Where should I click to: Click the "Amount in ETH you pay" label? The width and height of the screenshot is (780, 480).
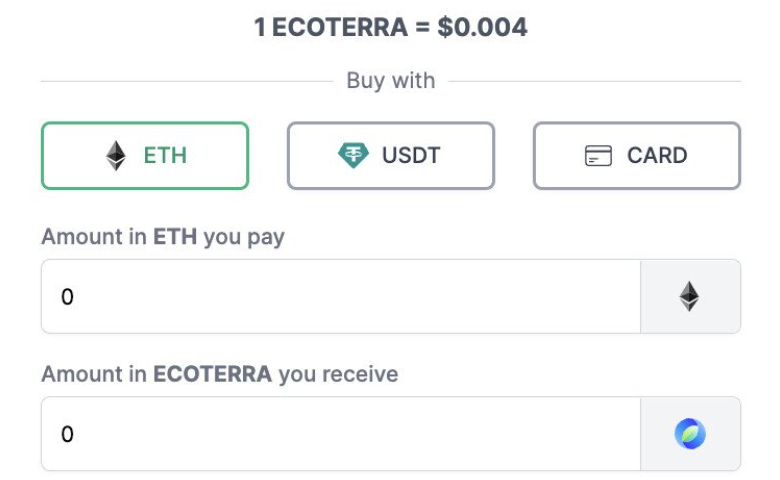163,237
